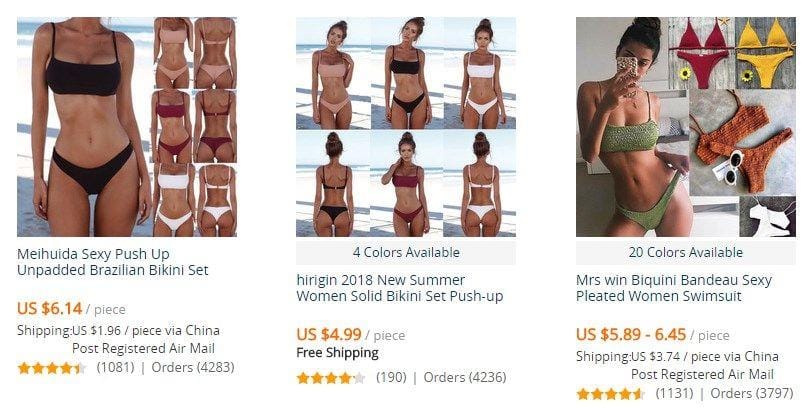Click the Mrs win green swimsuit product image
812x411 pixels.
686,127
